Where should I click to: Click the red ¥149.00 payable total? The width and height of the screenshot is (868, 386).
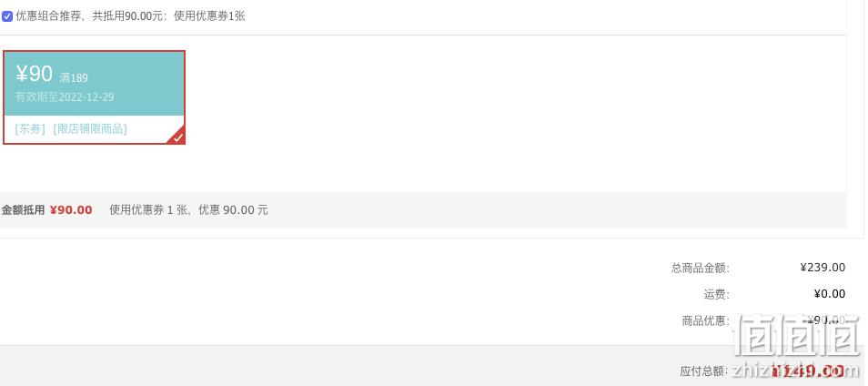(808, 371)
